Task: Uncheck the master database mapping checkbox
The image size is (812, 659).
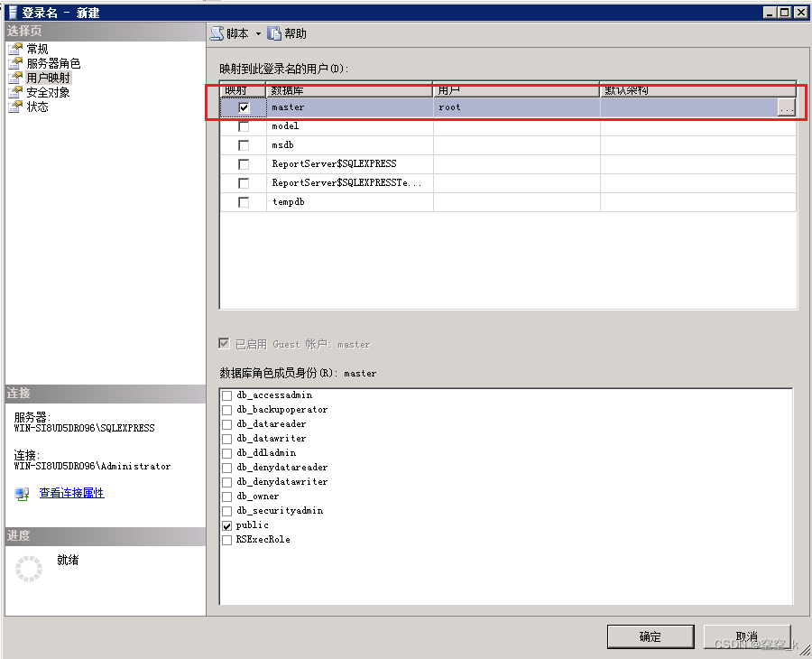Action: click(243, 107)
